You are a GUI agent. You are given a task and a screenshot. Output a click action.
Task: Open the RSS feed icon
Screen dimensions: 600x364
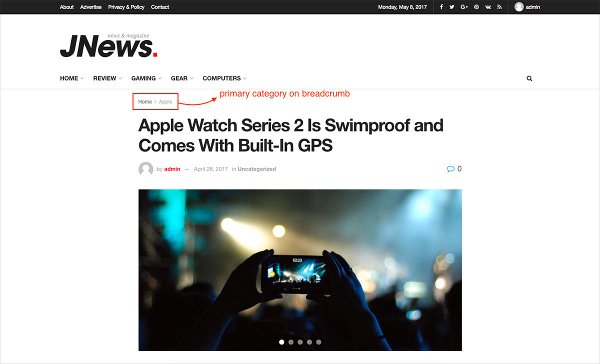pyautogui.click(x=499, y=7)
